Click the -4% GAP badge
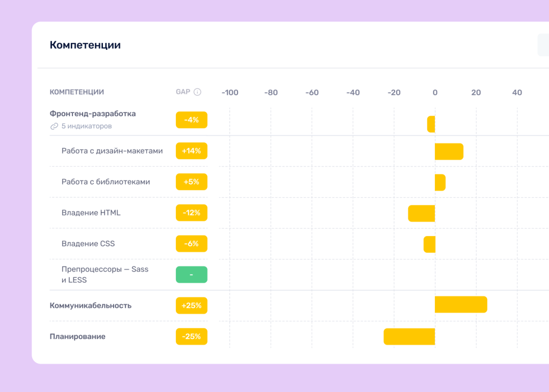This screenshot has width=549, height=392. 191,120
